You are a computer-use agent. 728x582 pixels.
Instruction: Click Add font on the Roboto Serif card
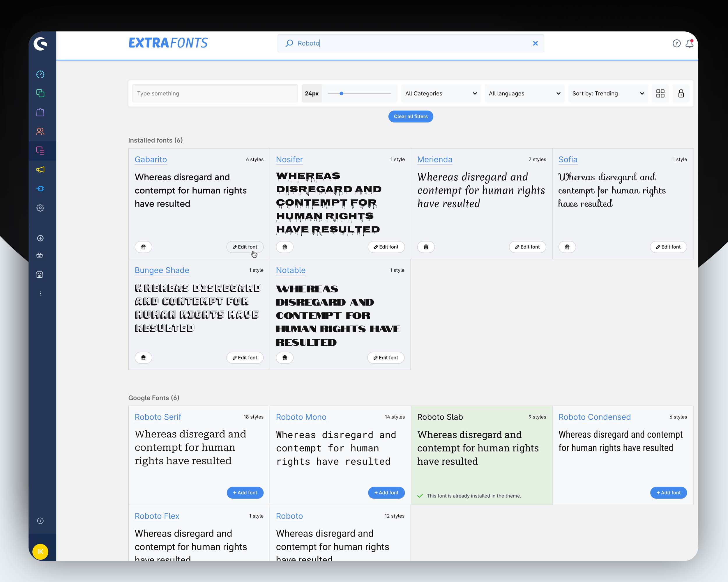245,493
